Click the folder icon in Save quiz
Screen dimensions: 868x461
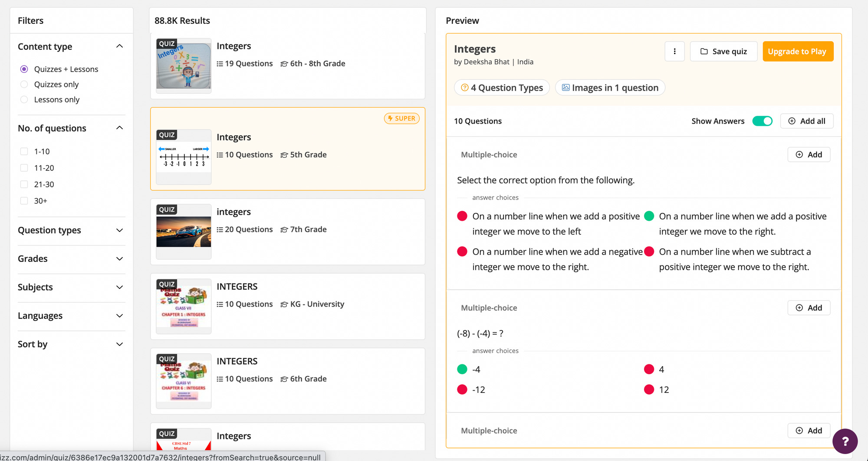704,52
